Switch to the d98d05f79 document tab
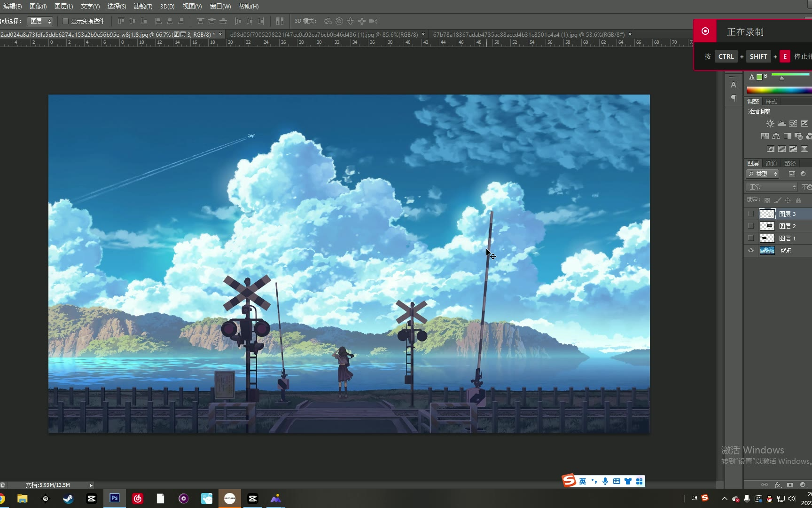Viewport: 812px width, 508px height. (x=324, y=34)
